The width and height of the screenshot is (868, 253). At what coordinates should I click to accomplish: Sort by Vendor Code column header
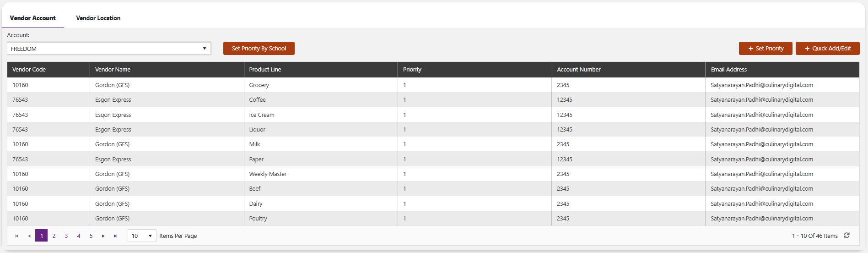(29, 70)
